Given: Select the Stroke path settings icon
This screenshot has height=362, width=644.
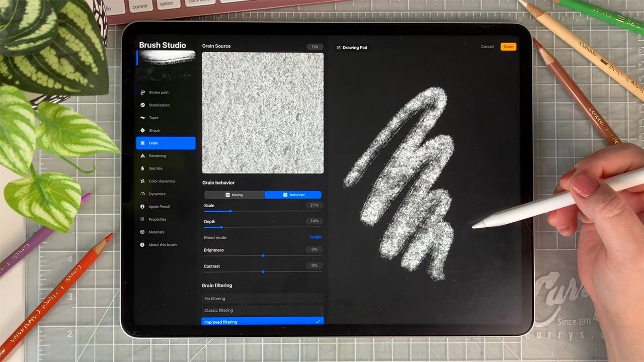Looking at the screenshot, I should pyautogui.click(x=143, y=92).
